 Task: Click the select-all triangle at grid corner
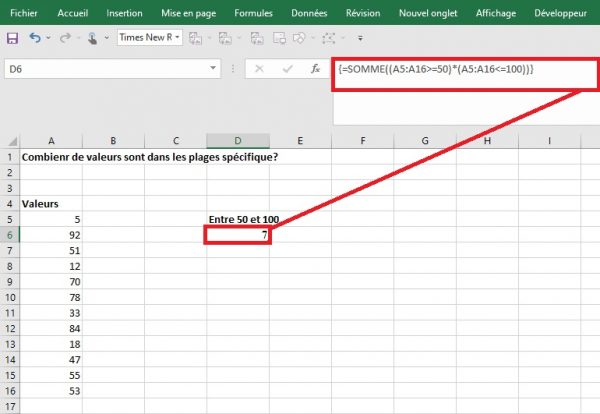tap(12, 141)
